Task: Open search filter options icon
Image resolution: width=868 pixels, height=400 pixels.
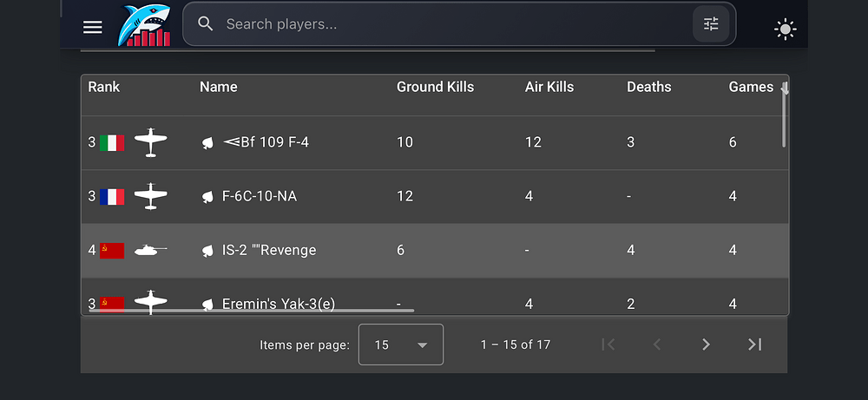Action: 711,24
